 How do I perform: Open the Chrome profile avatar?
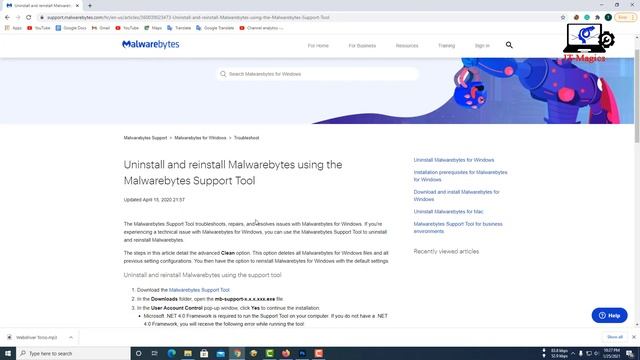pyautogui.click(x=608, y=18)
